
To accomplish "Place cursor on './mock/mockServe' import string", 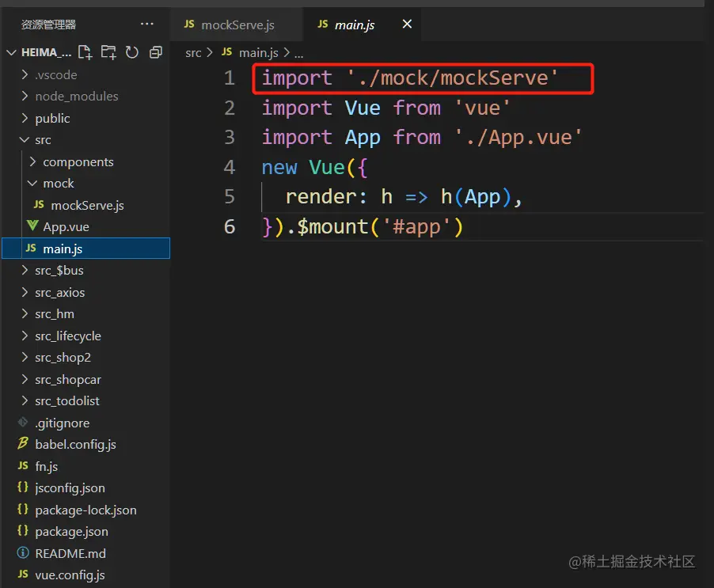I will pyautogui.click(x=452, y=78).
